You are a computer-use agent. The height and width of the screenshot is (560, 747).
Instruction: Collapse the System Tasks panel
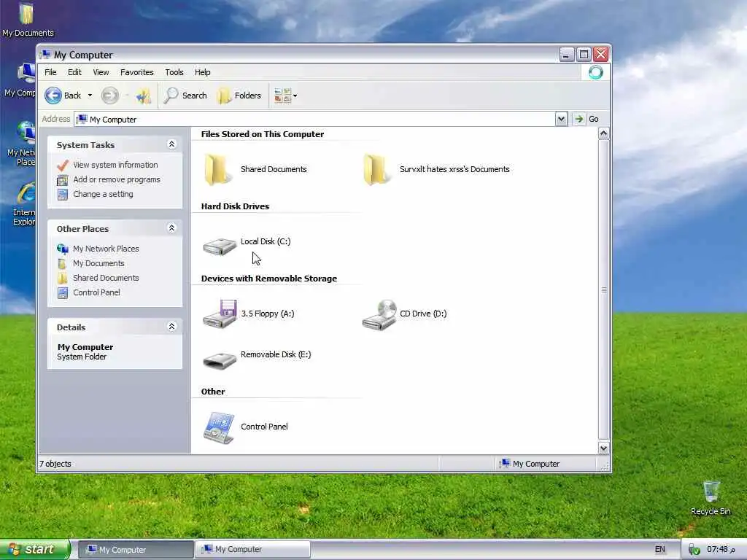coord(172,144)
